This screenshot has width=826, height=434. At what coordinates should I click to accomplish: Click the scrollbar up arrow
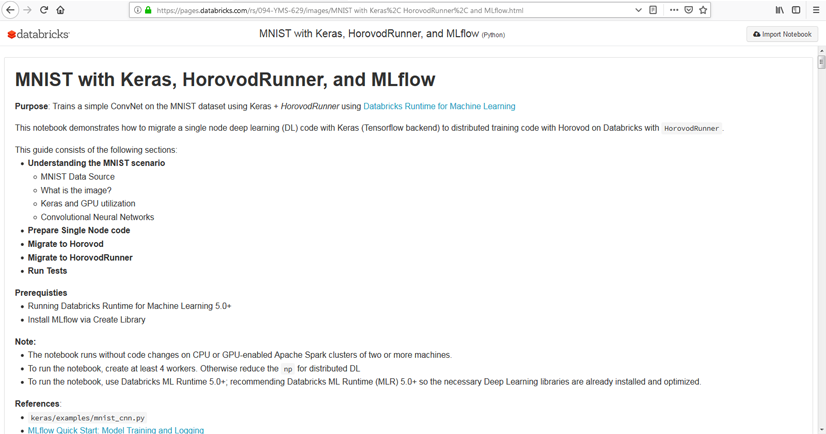821,51
